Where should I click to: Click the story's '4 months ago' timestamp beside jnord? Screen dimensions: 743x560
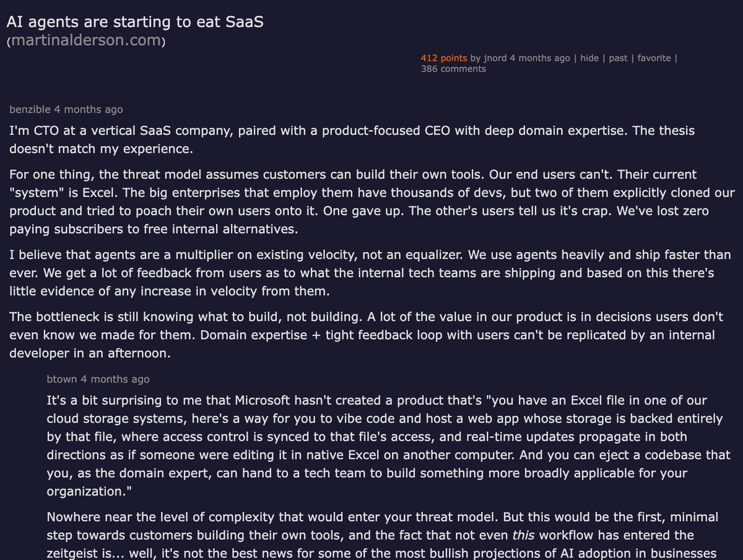(539, 58)
